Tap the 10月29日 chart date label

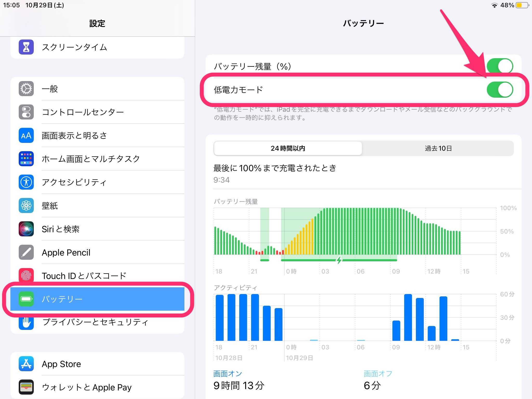[x=300, y=358]
